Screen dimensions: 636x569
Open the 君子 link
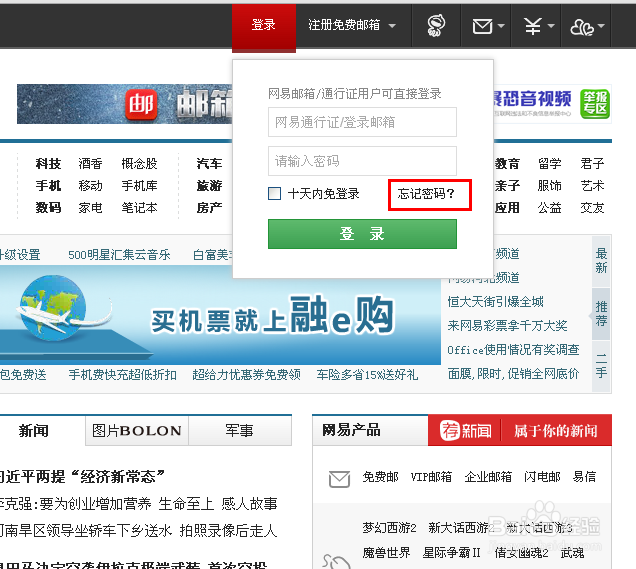592,164
